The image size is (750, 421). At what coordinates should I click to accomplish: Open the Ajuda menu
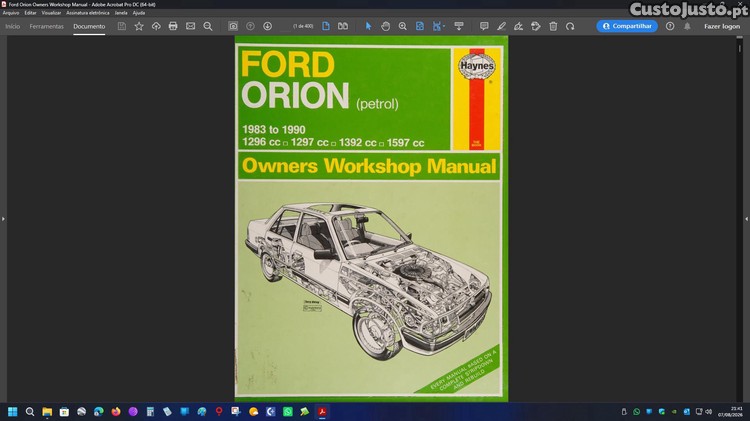[139, 13]
